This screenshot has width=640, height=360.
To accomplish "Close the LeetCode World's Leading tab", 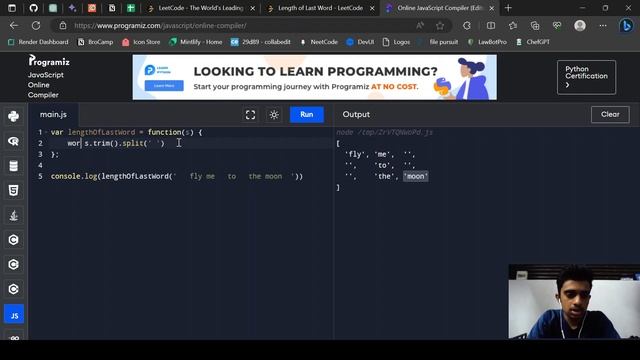I will (x=253, y=8).
